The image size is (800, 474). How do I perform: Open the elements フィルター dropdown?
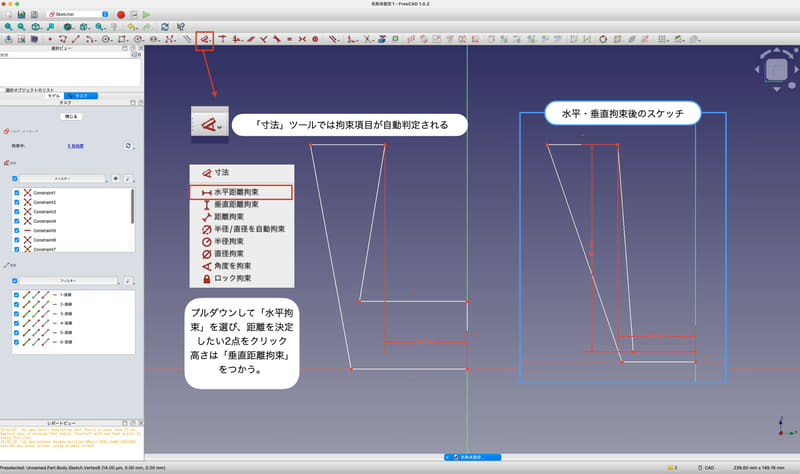(x=69, y=281)
